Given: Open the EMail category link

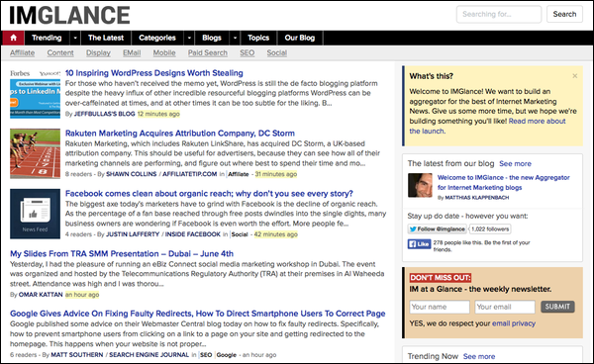Looking at the screenshot, I should pos(132,53).
